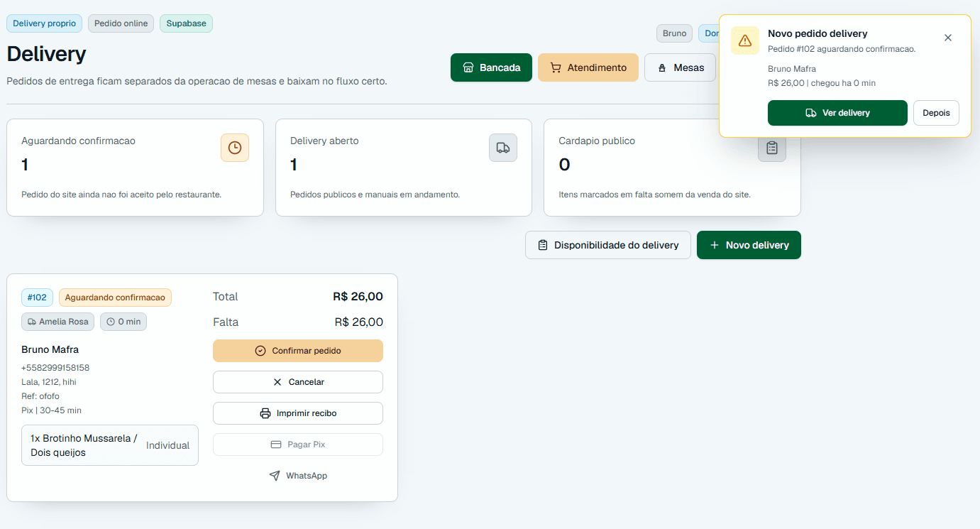Click the Bruno user badge
This screenshot has height=529, width=980.
[674, 33]
